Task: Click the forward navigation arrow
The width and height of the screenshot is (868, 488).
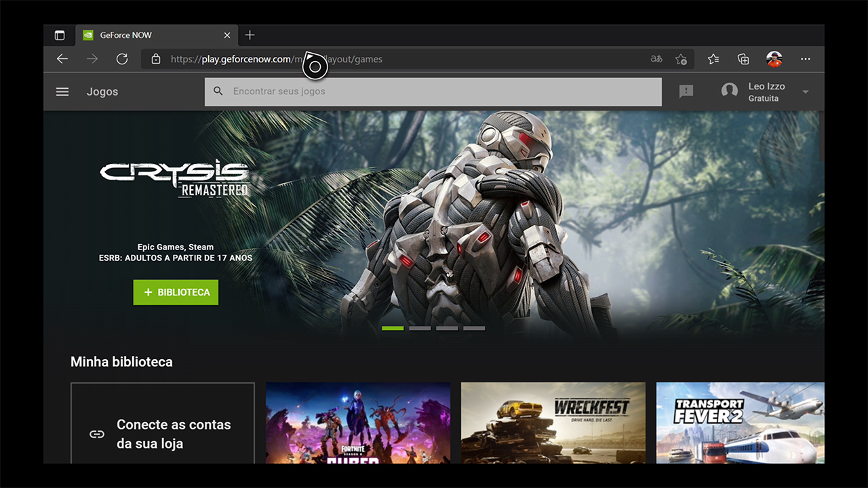Action: pyautogui.click(x=92, y=59)
